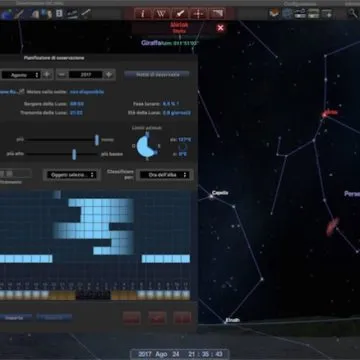Advance month with plus beside Agosto
Image resolution: width=360 pixels, height=360 pixels.
pyautogui.click(x=47, y=75)
